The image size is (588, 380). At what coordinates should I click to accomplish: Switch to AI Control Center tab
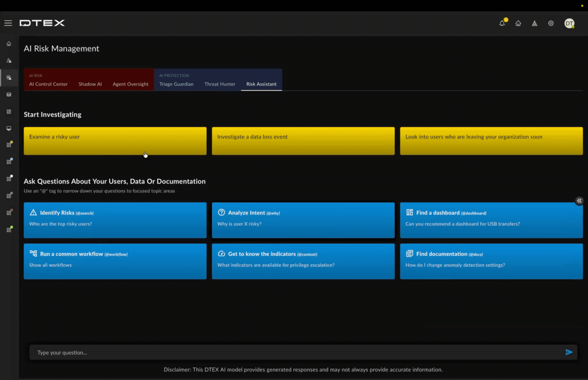click(48, 84)
